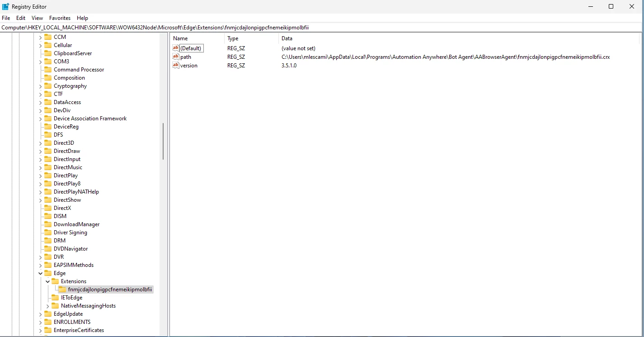Click the ClipboardServer folder icon

click(x=48, y=53)
